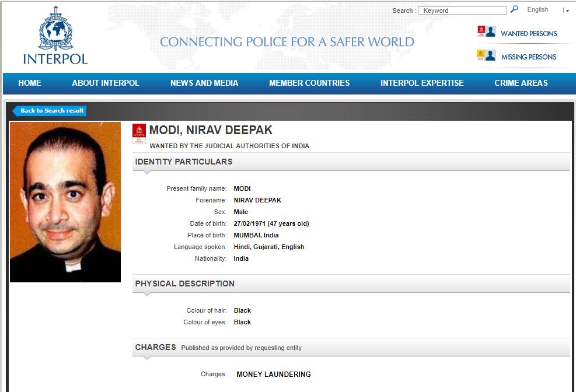
Task: Click the 'Connecting Police for a Safer World' slogan
Action: pos(287,42)
